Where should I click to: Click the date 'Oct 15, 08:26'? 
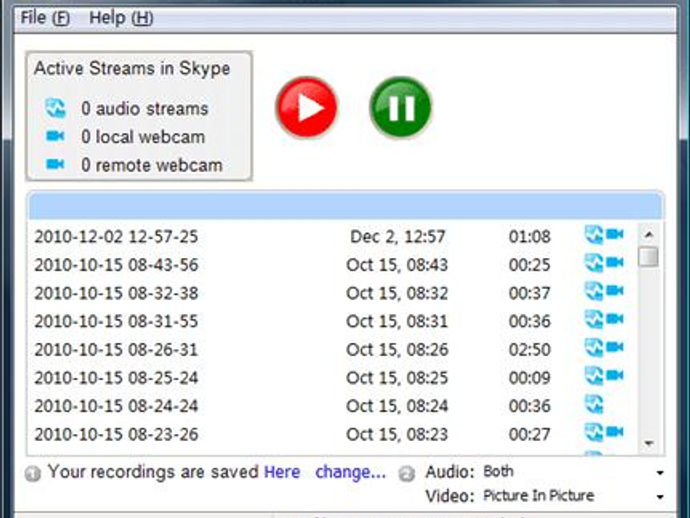coord(397,350)
